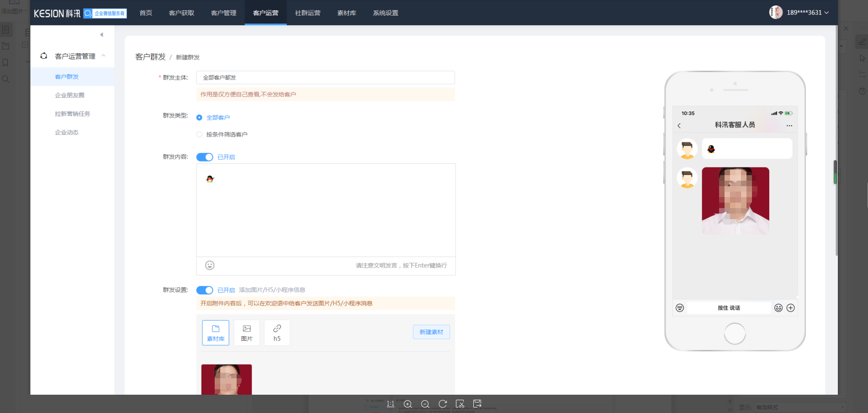
Task: Select the 全部客户 radio option
Action: coord(199,118)
